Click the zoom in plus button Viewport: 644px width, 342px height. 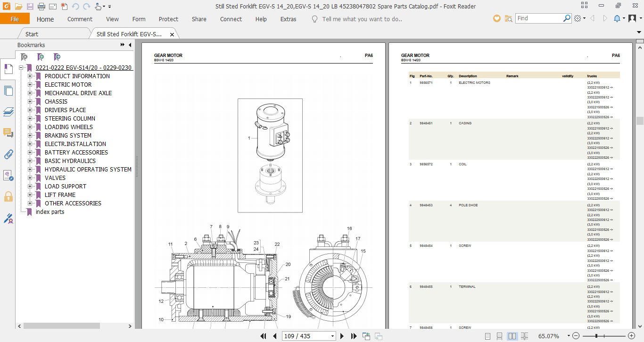pos(632,336)
